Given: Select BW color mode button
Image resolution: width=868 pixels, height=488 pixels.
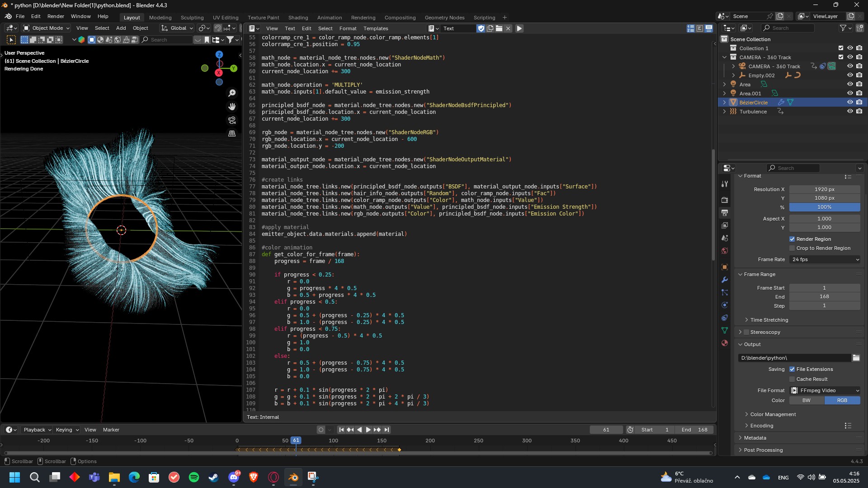Looking at the screenshot, I should point(807,400).
